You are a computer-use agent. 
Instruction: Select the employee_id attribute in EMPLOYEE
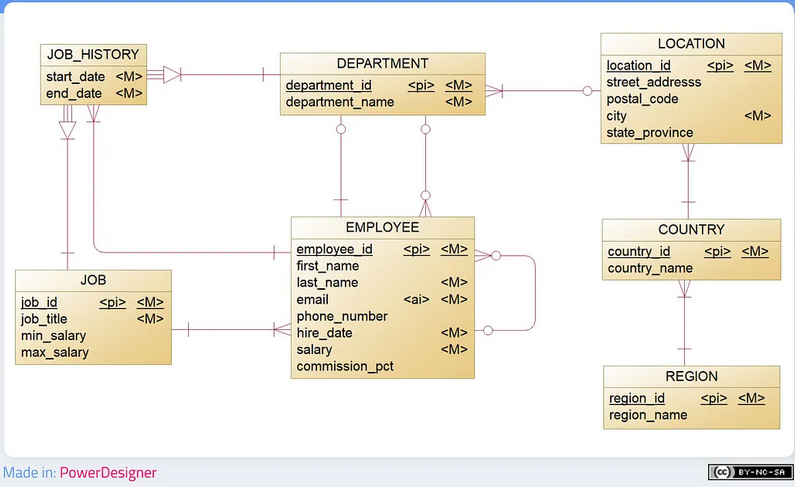click(x=334, y=249)
